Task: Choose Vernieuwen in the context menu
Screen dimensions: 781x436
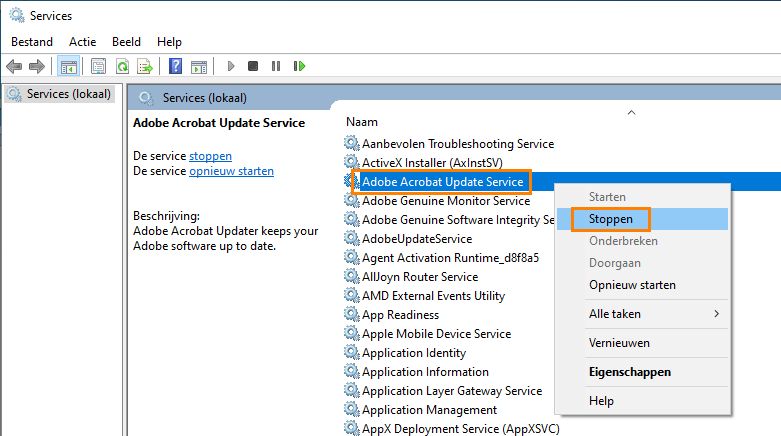Action: point(643,343)
